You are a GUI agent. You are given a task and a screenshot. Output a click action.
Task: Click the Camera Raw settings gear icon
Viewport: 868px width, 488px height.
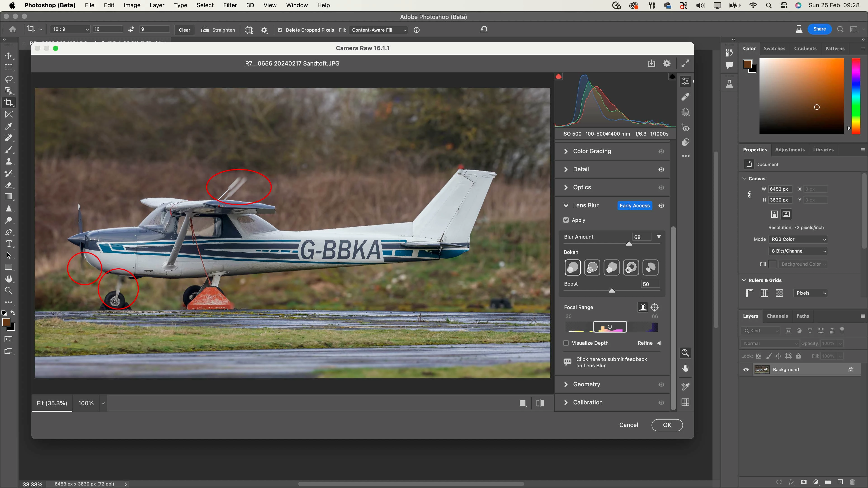[x=667, y=63]
